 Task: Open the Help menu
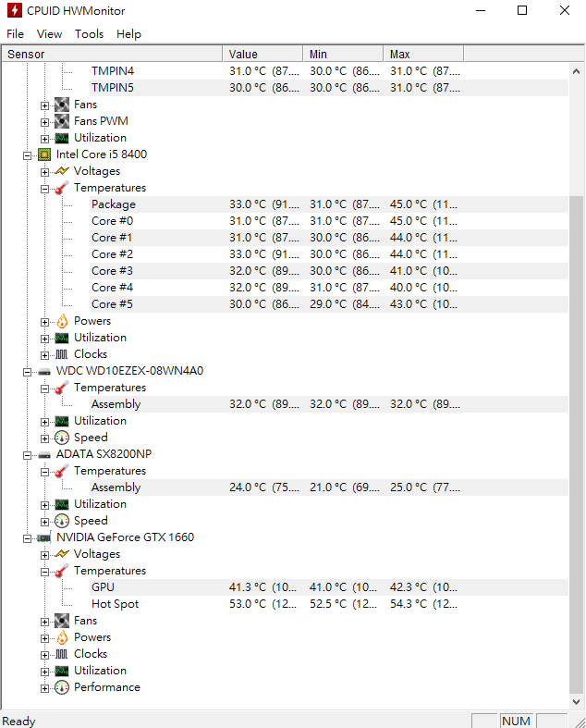click(128, 34)
